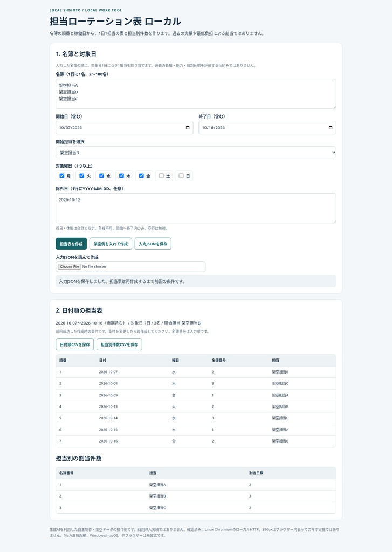Focus the 開始日 date field
The height and width of the screenshot is (552, 392).
click(125, 127)
